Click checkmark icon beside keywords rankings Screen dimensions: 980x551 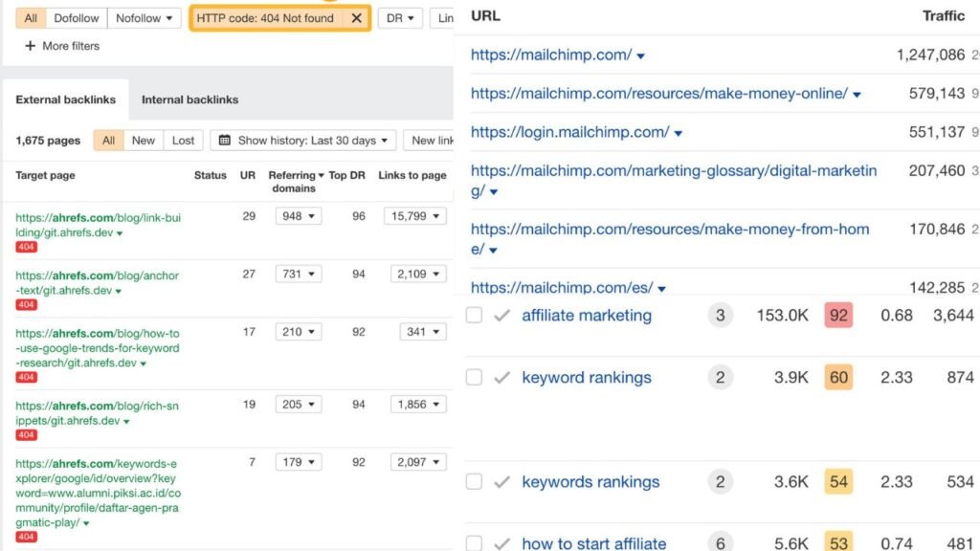coord(501,482)
